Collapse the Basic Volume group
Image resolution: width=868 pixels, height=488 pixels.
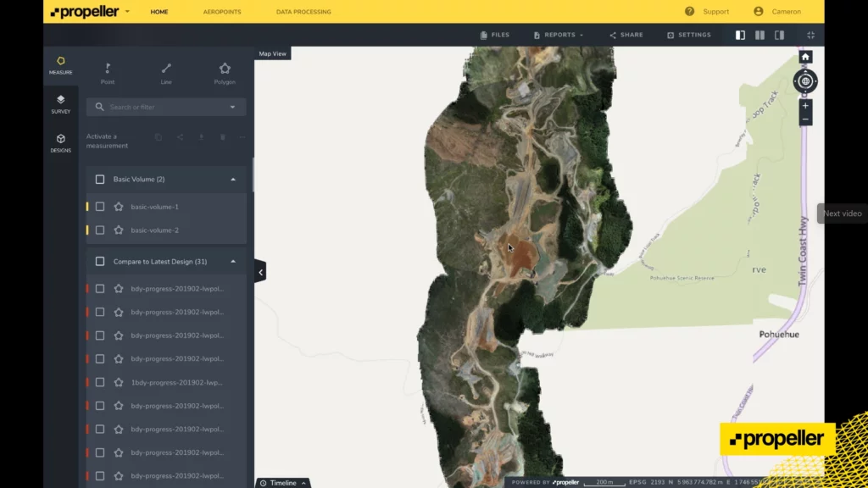pyautogui.click(x=233, y=180)
